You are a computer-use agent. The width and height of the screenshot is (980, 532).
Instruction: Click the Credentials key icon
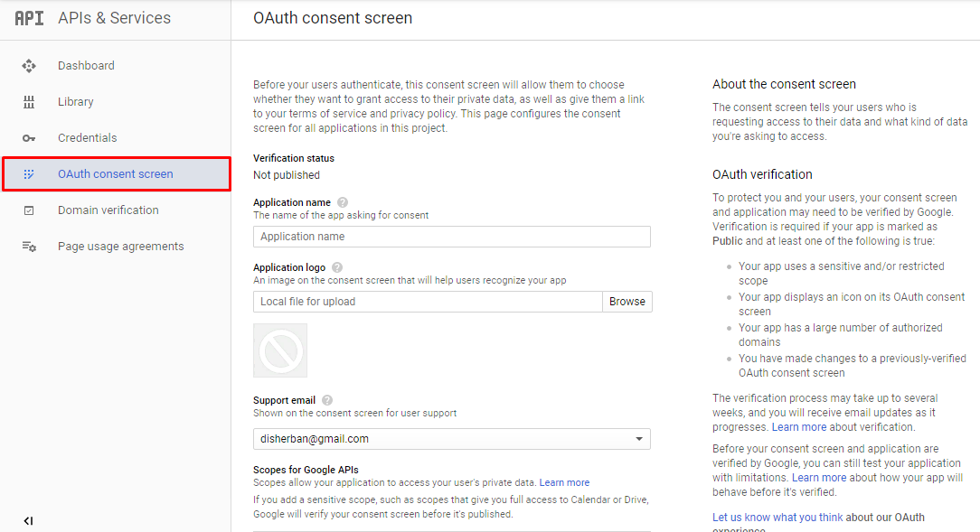coord(29,138)
